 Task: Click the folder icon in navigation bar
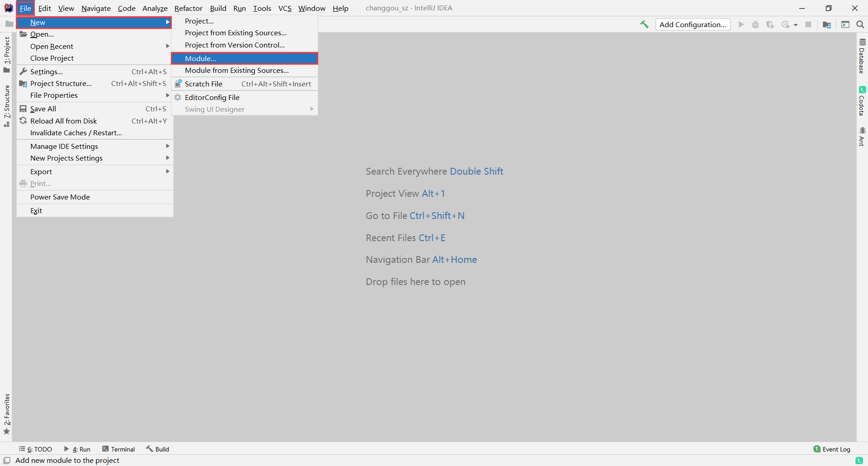tap(9, 24)
